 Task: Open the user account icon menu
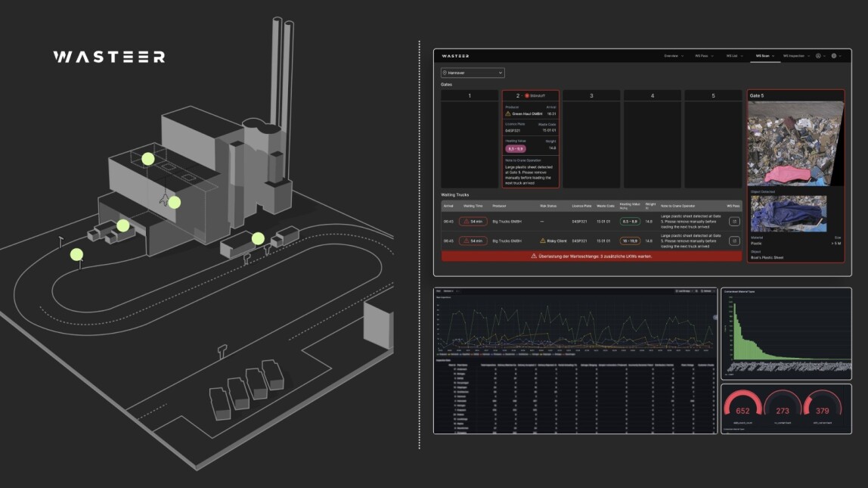coord(818,56)
